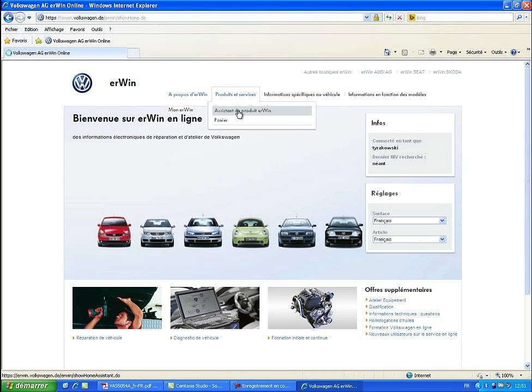Open erWin SEAT shop link

click(x=412, y=72)
